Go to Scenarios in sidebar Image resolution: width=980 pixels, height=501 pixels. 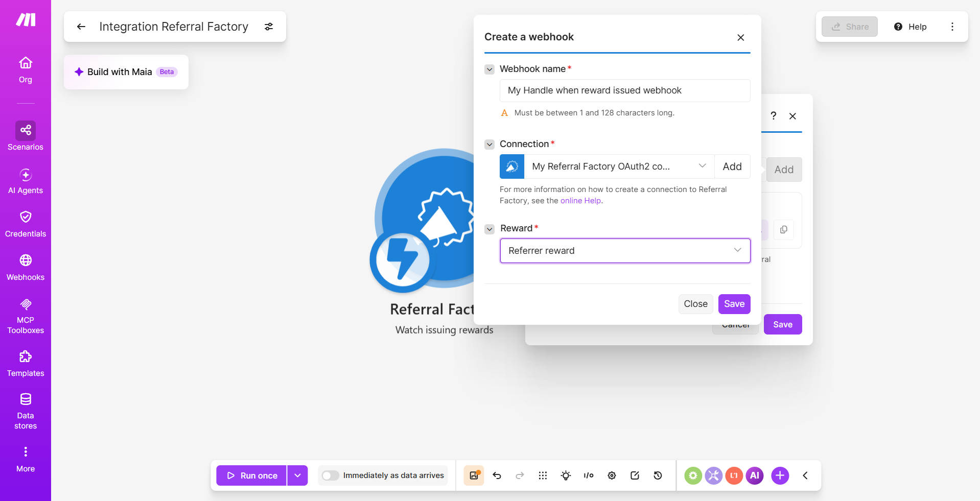26,136
